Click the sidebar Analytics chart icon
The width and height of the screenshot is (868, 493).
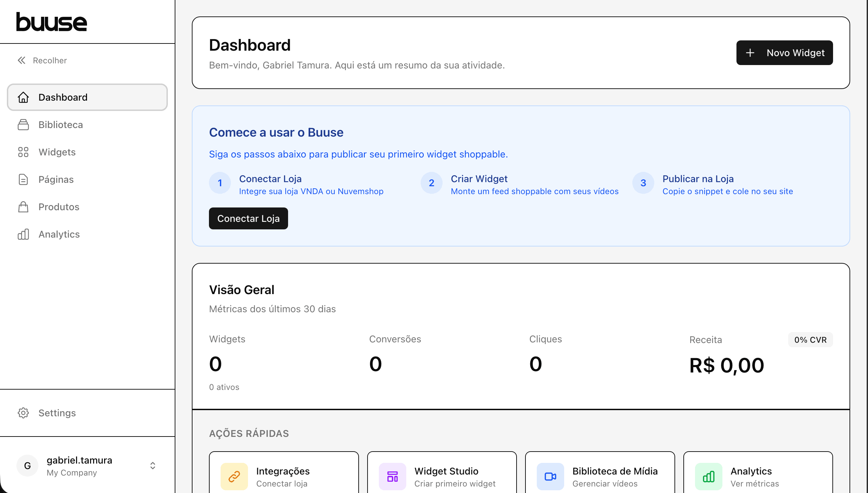tap(23, 234)
